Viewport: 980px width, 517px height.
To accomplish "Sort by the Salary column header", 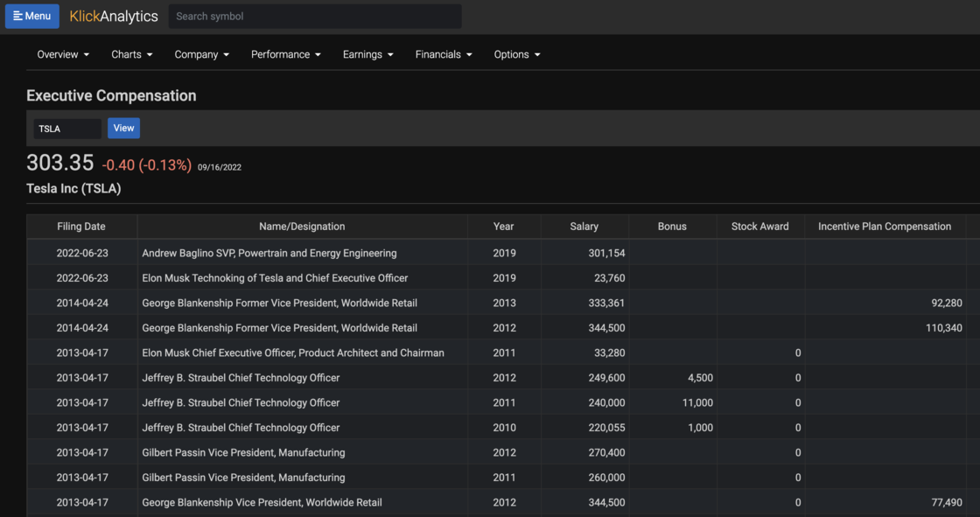I will pos(584,227).
